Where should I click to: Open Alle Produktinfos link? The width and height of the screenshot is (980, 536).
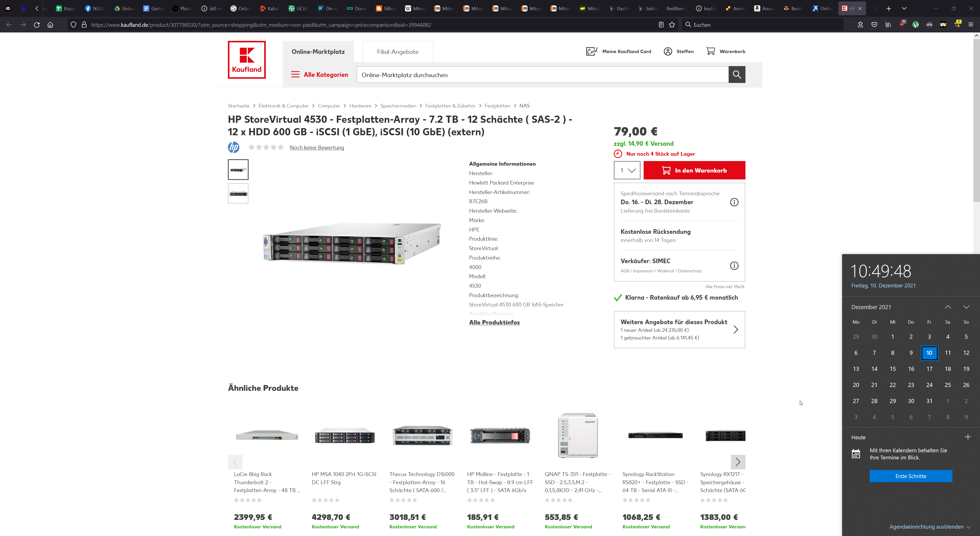(494, 322)
